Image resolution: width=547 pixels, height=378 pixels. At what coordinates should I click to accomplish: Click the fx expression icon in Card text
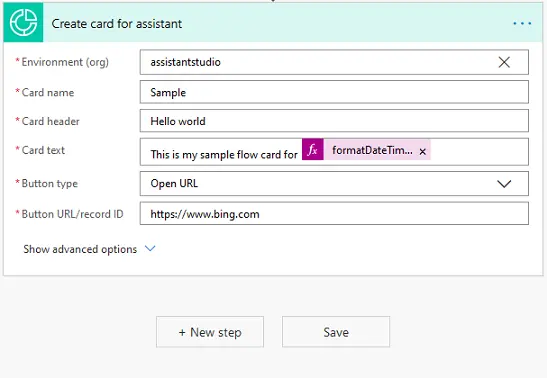(x=313, y=150)
